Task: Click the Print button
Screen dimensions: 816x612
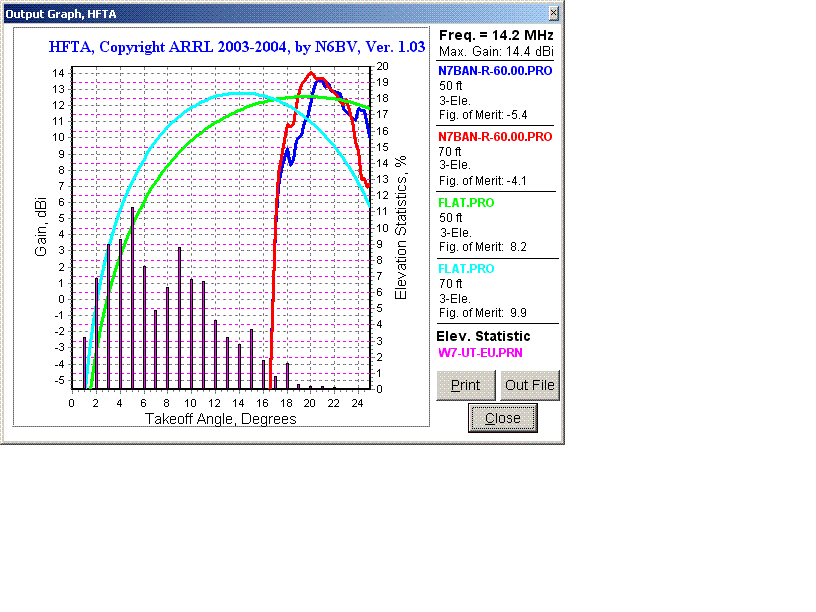Action: tap(465, 385)
